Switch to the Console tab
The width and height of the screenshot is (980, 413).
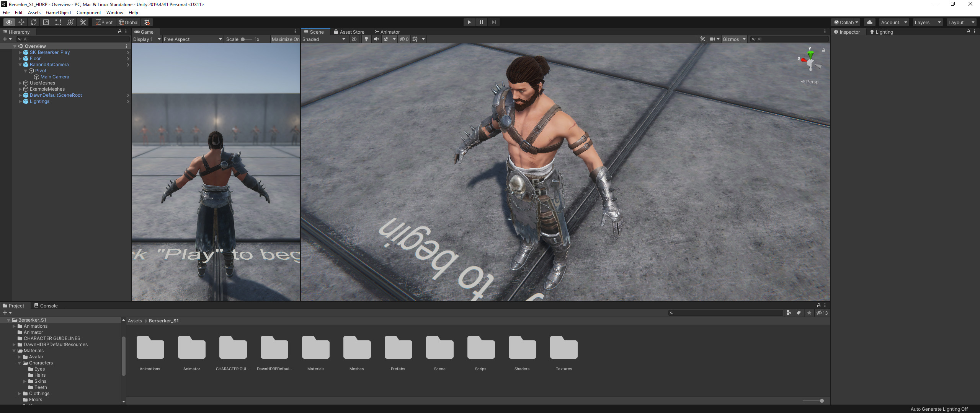pos(46,306)
